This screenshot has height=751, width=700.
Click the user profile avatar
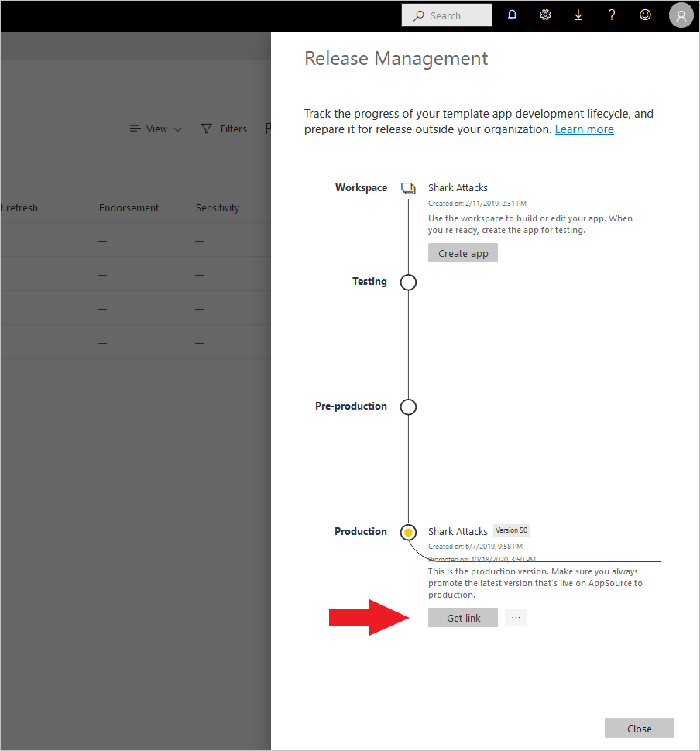click(681, 15)
